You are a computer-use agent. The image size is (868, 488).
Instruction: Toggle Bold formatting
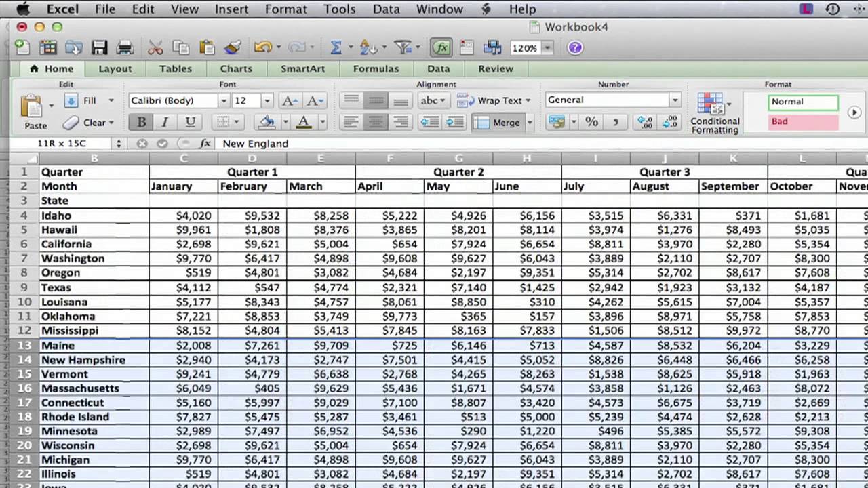pos(141,122)
